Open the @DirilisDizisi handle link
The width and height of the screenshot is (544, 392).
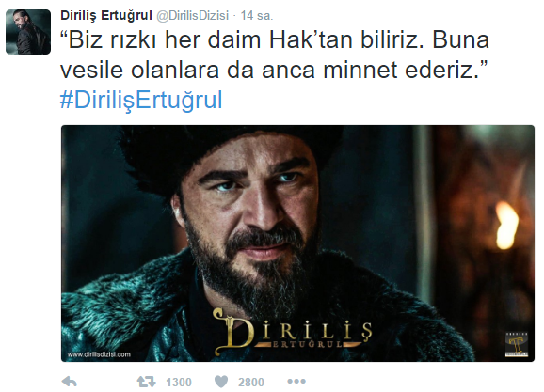click(x=193, y=16)
